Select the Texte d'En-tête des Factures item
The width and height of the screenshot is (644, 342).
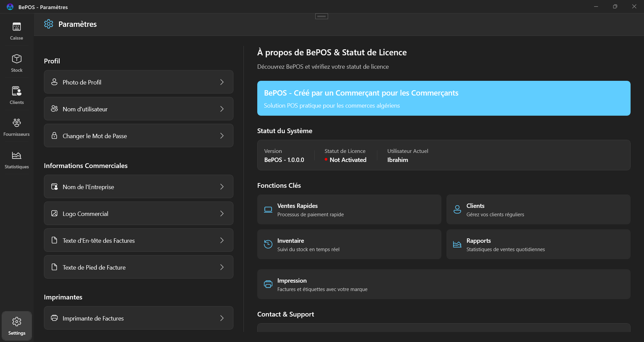[x=138, y=240]
